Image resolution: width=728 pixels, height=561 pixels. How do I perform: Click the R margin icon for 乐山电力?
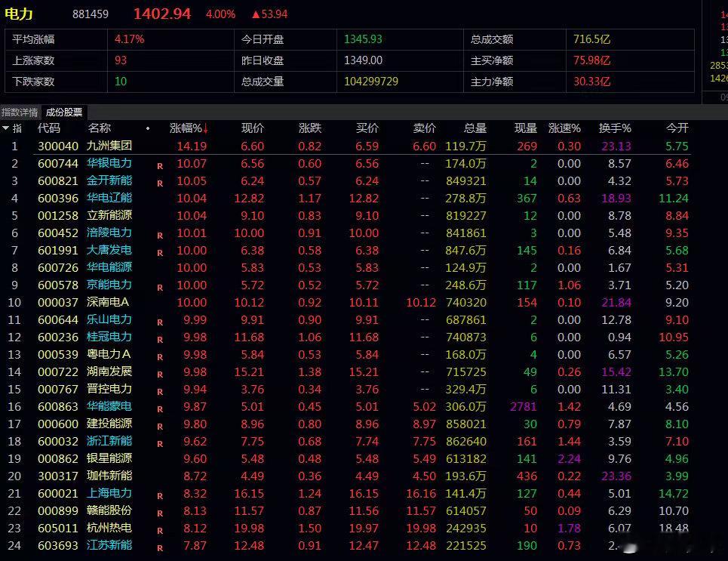(160, 322)
